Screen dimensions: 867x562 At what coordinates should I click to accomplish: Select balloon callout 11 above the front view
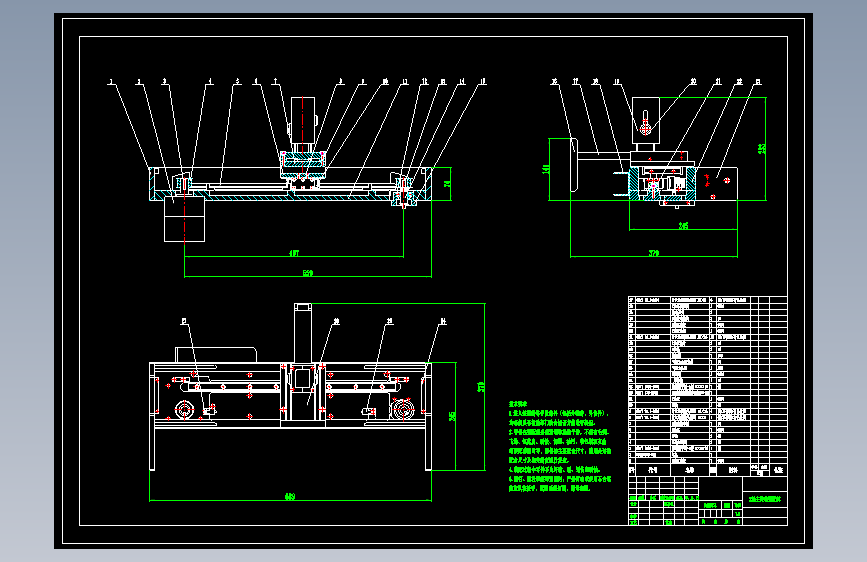tap(405, 82)
